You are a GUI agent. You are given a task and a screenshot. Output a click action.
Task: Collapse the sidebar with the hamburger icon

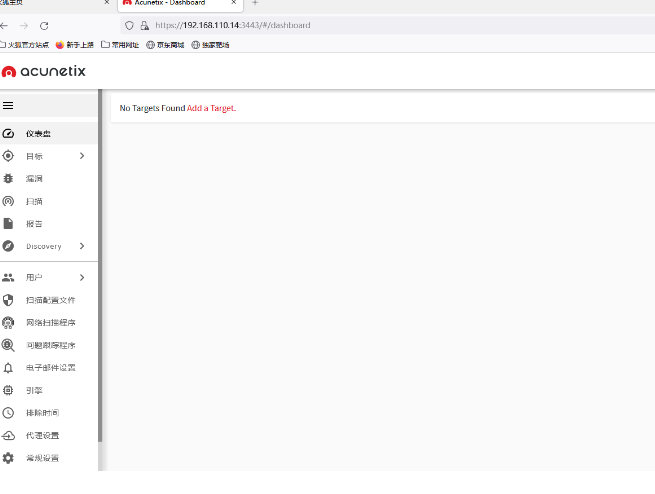tap(8, 106)
